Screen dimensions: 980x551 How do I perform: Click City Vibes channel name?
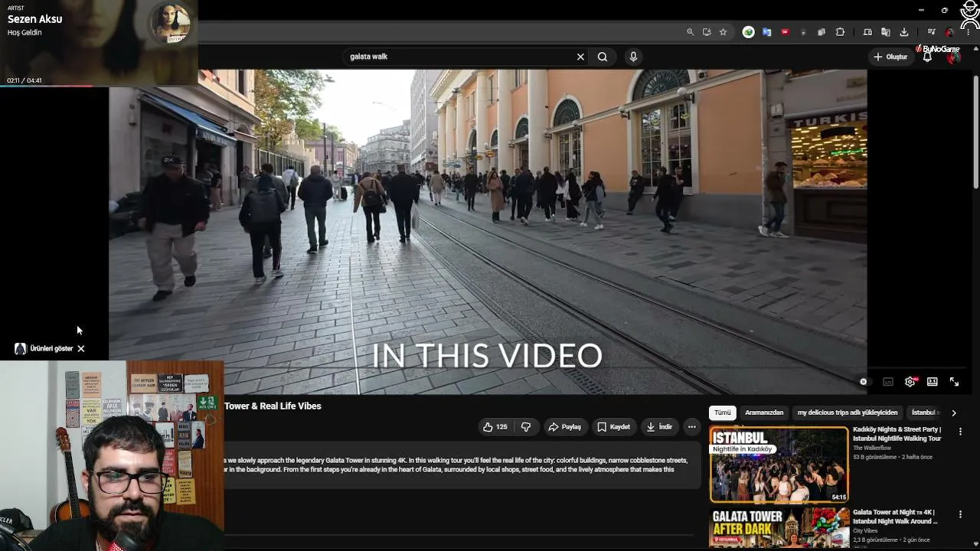coord(867,530)
